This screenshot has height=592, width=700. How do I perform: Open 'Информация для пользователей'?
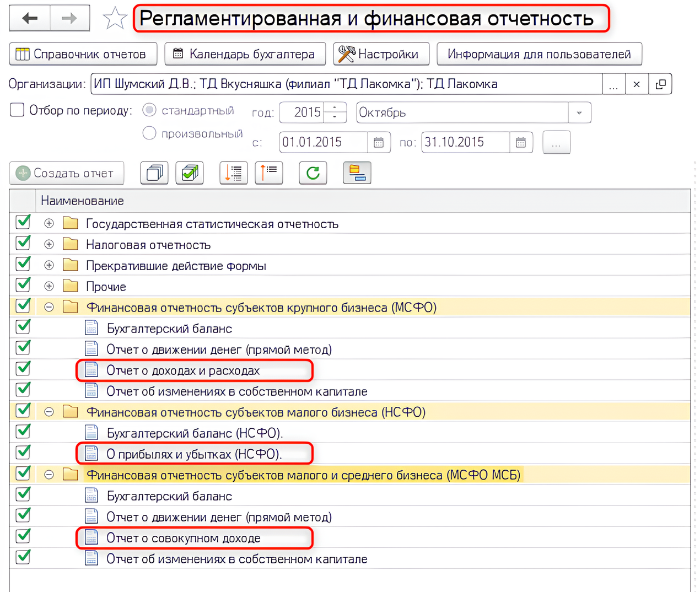pyautogui.click(x=539, y=54)
